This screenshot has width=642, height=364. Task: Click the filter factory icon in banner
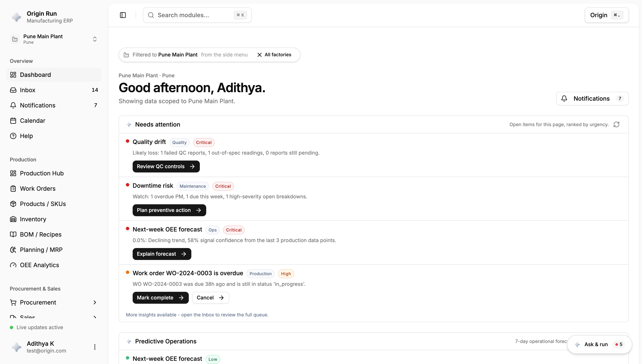126,55
